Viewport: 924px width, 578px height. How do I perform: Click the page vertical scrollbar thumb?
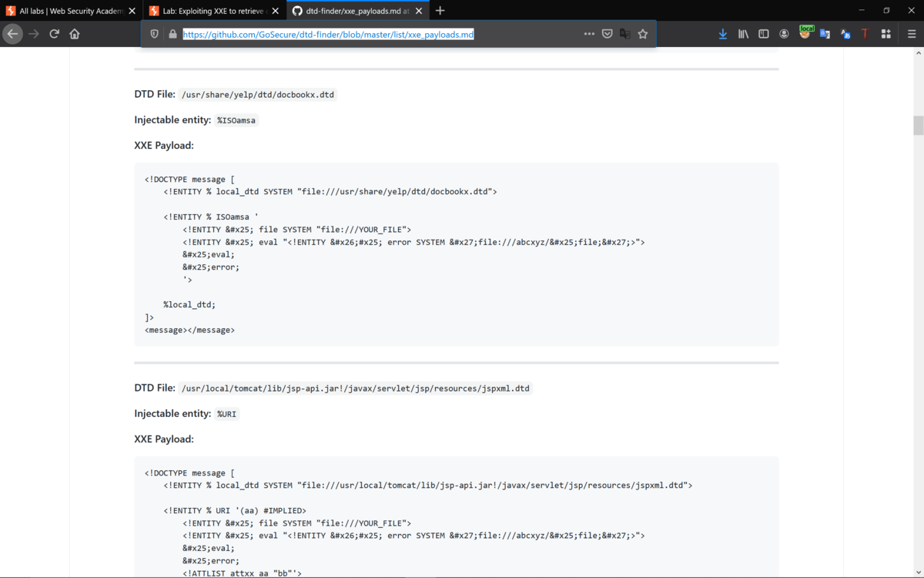[x=918, y=126]
